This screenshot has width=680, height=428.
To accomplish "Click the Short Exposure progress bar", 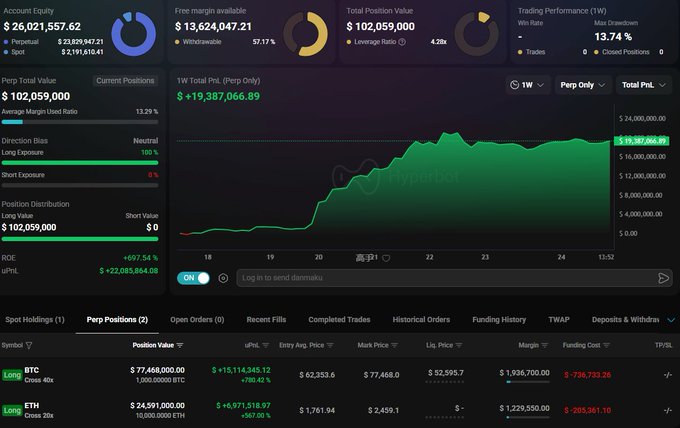I will (x=80, y=186).
